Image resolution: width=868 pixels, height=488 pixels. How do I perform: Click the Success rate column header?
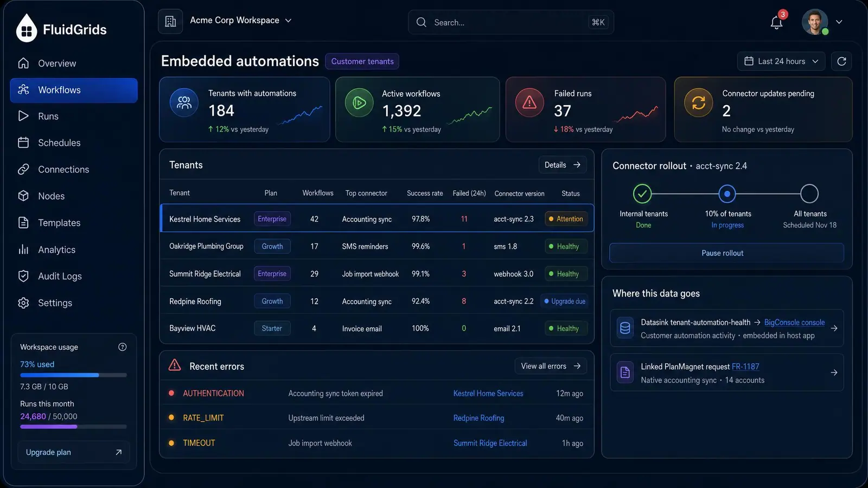[x=425, y=193]
